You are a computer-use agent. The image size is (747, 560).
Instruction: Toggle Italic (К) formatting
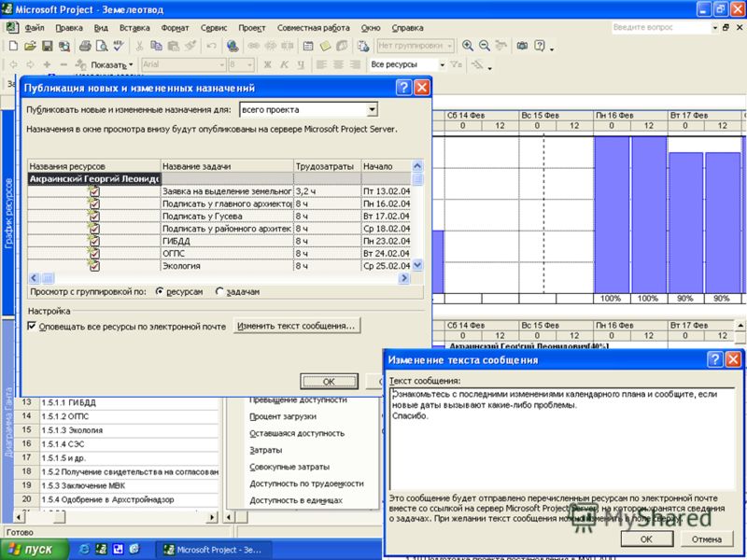(284, 64)
